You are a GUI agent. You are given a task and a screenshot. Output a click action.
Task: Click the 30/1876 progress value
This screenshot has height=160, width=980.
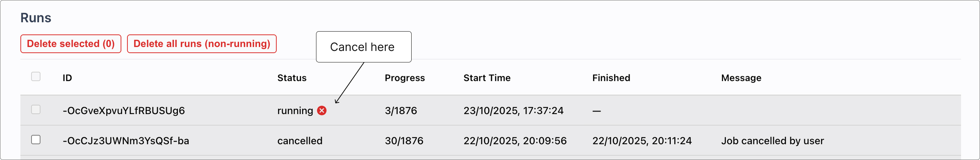point(404,141)
